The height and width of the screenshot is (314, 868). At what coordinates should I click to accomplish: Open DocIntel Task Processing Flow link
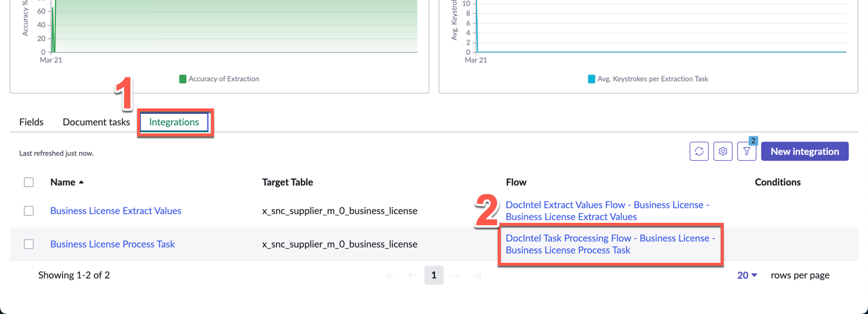tap(610, 244)
